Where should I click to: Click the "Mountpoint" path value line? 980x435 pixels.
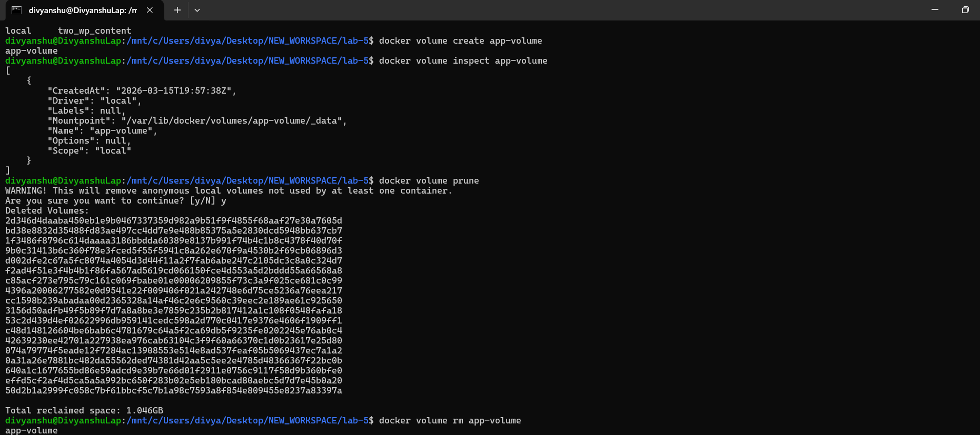pos(197,121)
